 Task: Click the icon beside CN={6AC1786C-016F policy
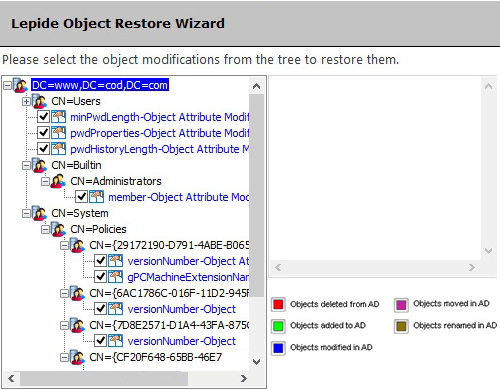77,293
